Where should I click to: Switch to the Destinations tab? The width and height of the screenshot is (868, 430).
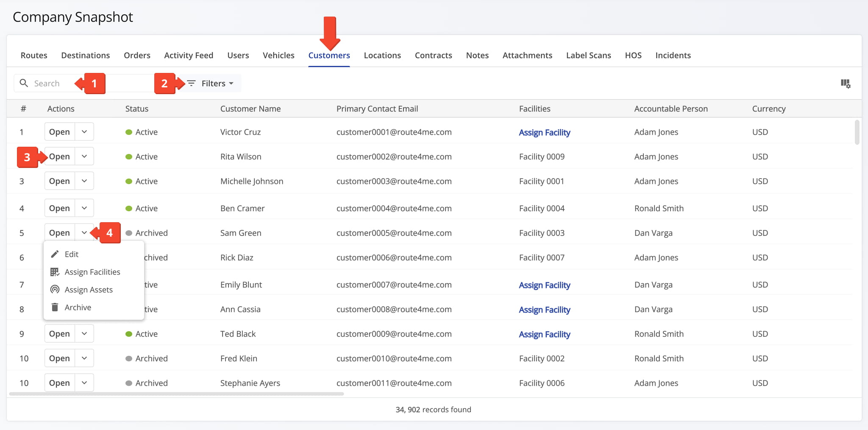click(86, 55)
